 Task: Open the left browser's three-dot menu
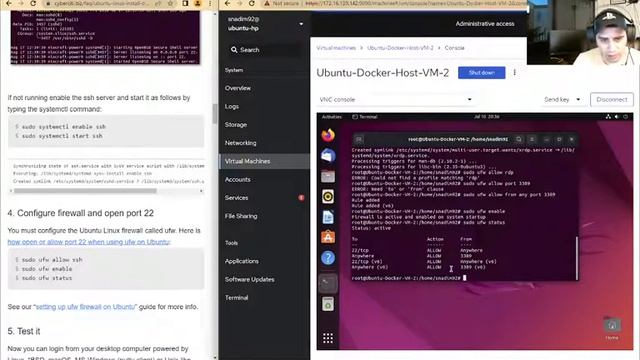[x=210, y=4]
